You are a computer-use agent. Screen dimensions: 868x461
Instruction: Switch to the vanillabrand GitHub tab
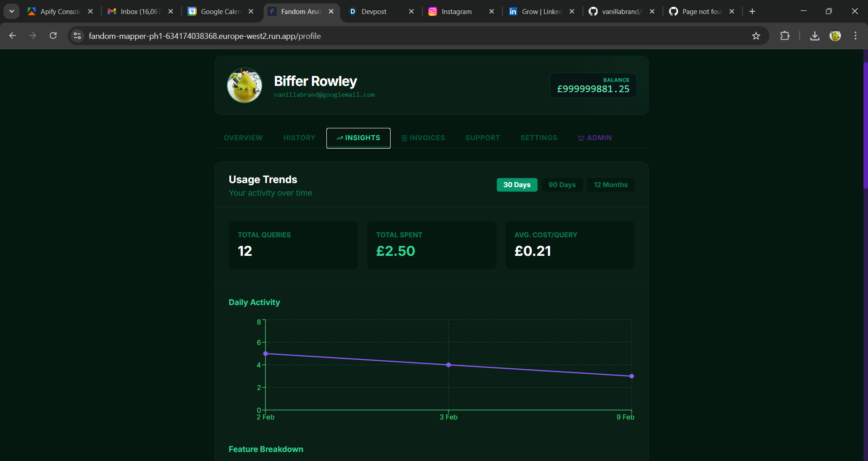pyautogui.click(x=616, y=11)
